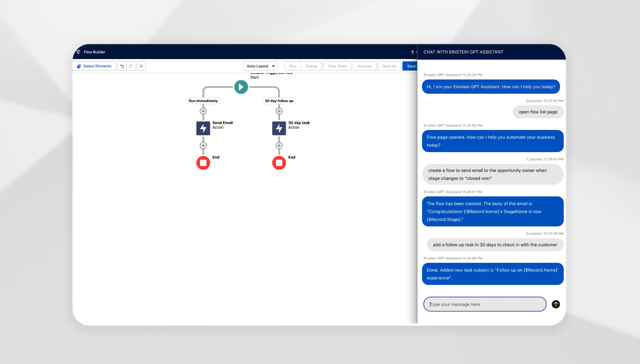Focus the Type your message here field
The width and height of the screenshot is (640, 364).
(x=485, y=304)
